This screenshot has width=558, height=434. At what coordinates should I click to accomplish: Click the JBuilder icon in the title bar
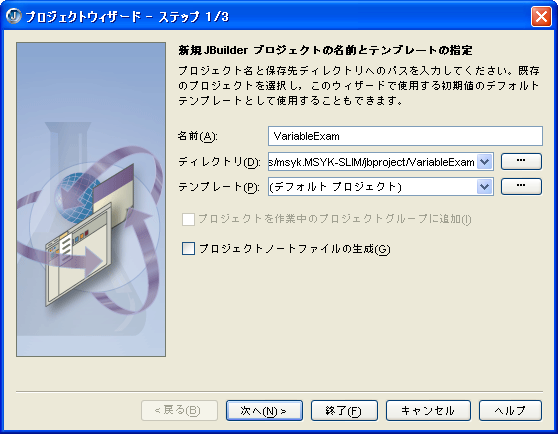(x=14, y=16)
